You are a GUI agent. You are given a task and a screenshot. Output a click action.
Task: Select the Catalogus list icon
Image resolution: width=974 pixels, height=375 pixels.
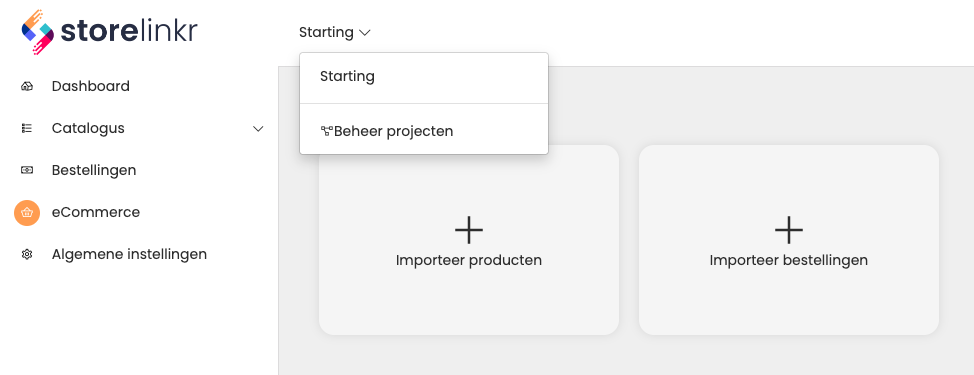click(x=27, y=129)
